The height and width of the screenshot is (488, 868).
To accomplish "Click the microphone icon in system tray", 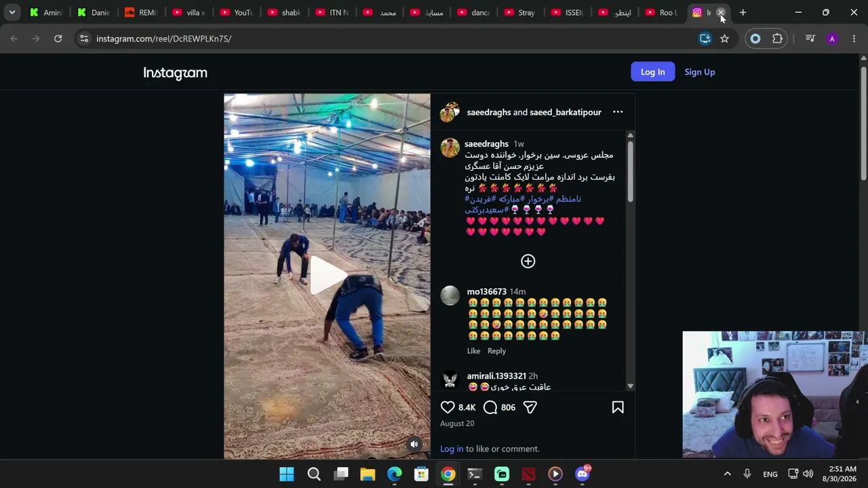I will click(x=747, y=474).
